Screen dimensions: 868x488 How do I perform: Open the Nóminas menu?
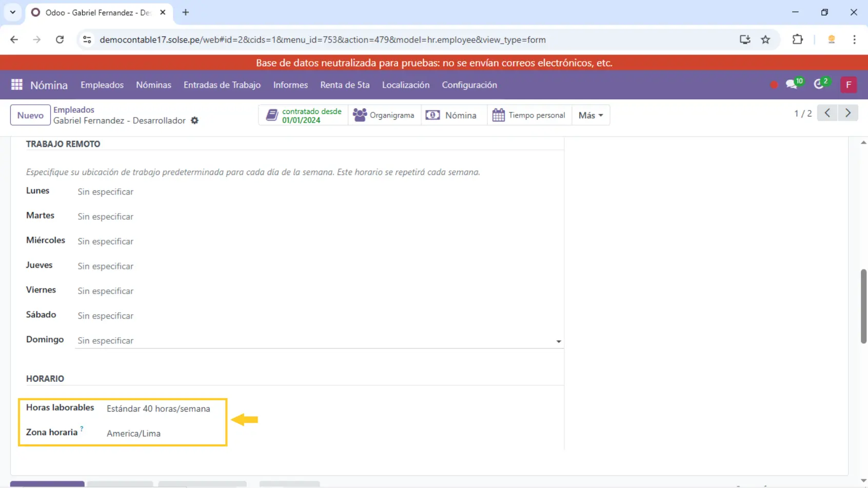[153, 85]
